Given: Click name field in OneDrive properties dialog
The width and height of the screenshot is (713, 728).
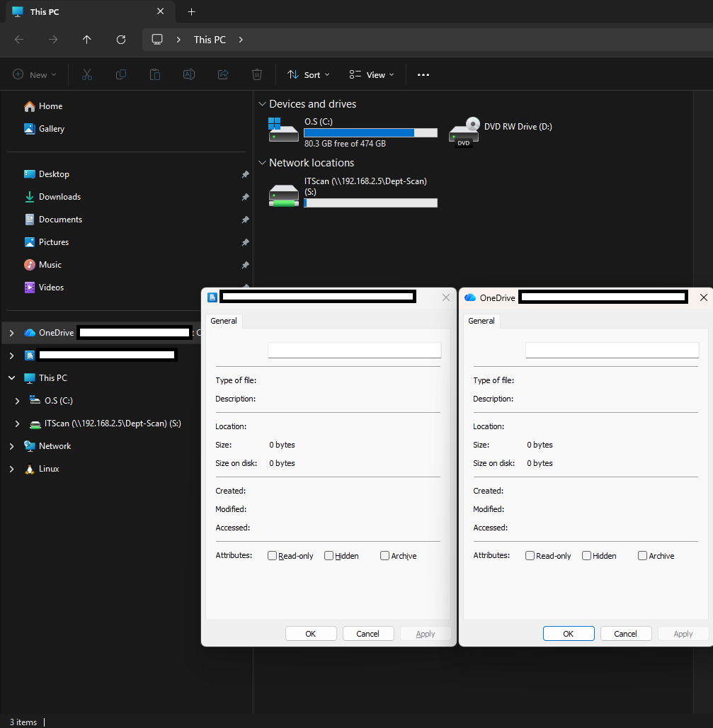Looking at the screenshot, I should tap(612, 350).
